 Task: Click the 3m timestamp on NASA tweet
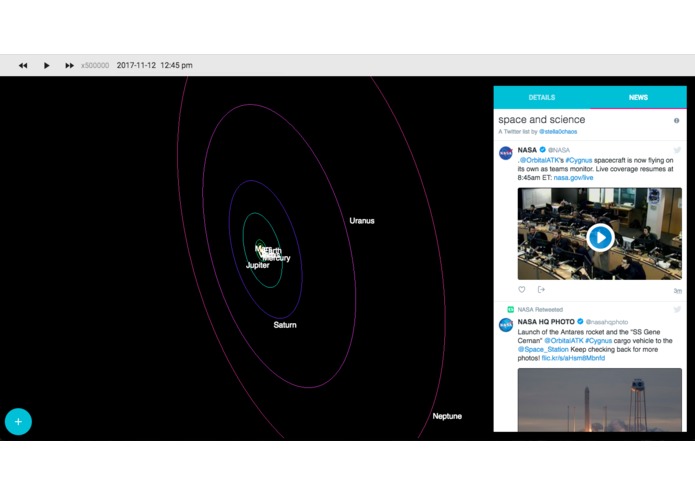click(678, 291)
